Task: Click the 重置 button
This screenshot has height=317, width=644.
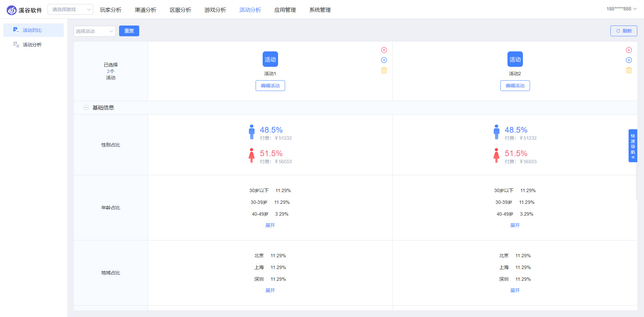Action: (x=129, y=31)
